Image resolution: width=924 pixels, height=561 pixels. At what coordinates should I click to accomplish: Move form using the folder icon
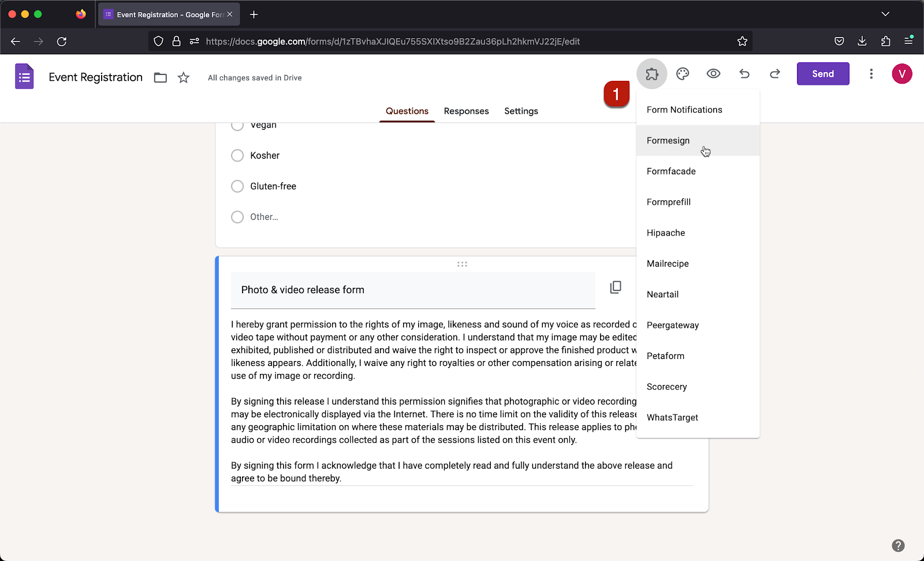[x=160, y=77]
